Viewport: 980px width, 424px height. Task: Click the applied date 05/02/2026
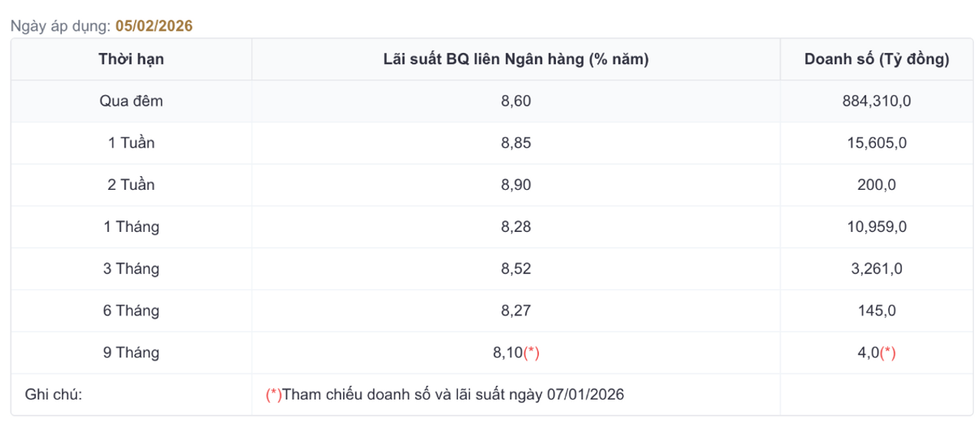point(154,26)
